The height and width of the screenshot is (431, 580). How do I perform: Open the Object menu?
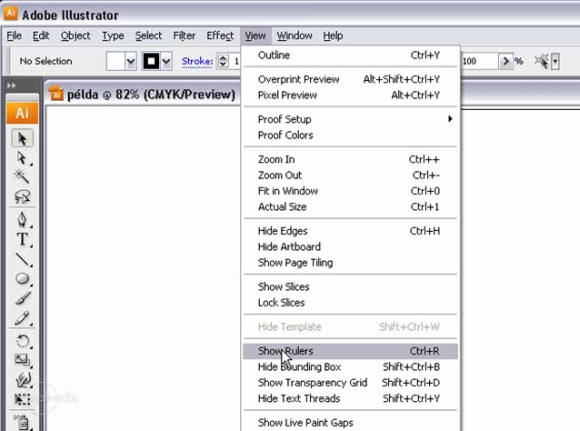(x=75, y=36)
